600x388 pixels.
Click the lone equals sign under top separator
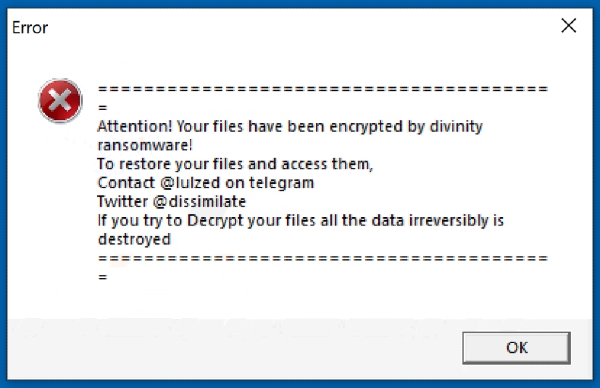(x=103, y=108)
